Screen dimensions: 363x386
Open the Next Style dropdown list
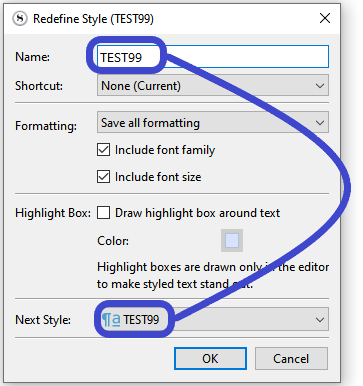213,319
